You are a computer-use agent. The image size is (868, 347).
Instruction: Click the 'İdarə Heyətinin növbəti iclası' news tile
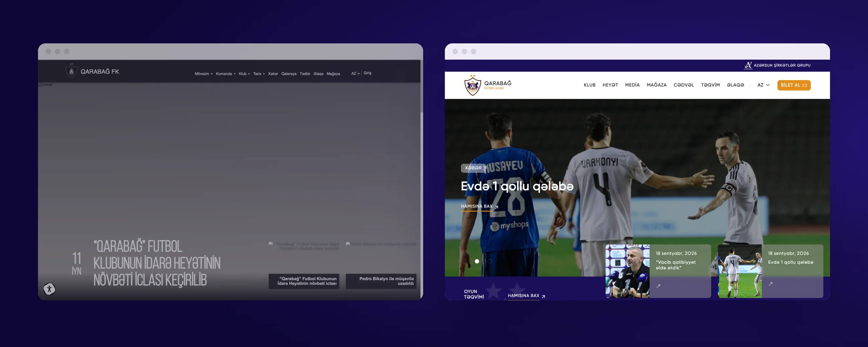pos(303,281)
